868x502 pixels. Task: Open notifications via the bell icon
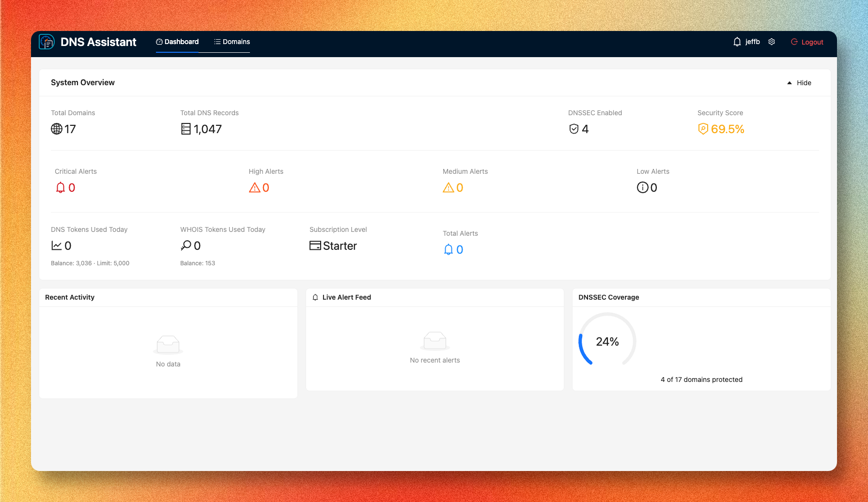pos(737,42)
